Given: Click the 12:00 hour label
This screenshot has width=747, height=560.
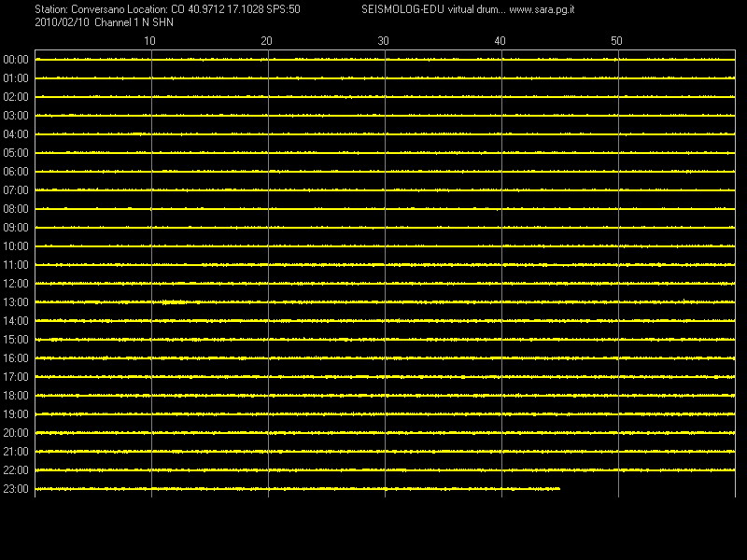Looking at the screenshot, I should [16, 284].
